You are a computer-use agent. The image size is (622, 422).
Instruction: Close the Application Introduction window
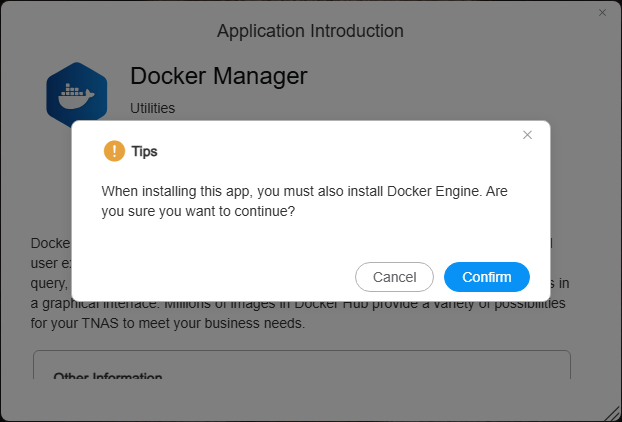(x=602, y=13)
